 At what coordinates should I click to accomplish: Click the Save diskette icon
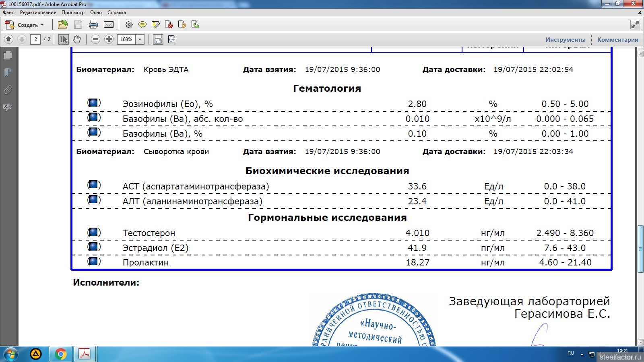(78, 25)
